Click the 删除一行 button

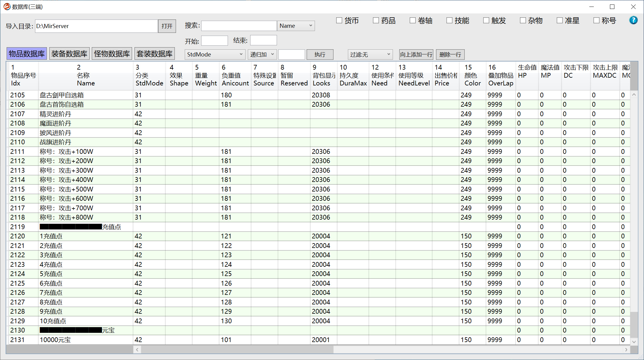(x=450, y=54)
